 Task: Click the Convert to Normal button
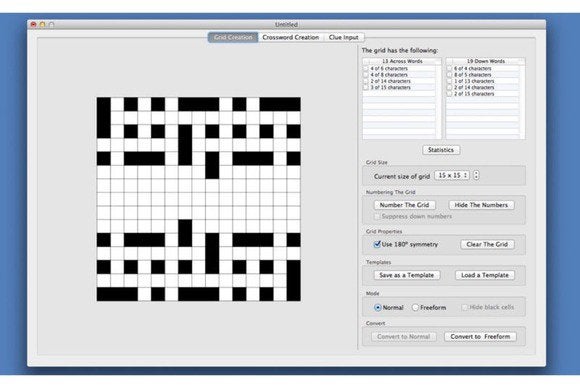coord(404,337)
